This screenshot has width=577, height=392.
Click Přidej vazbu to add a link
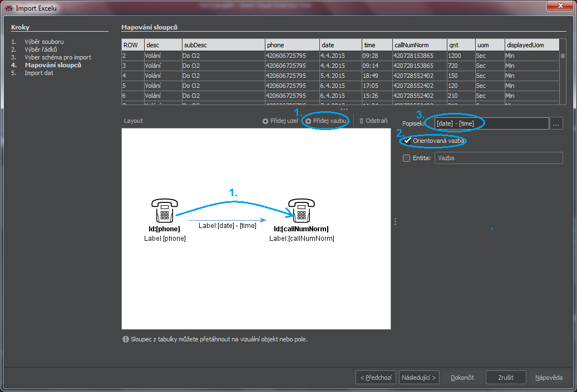(x=326, y=121)
